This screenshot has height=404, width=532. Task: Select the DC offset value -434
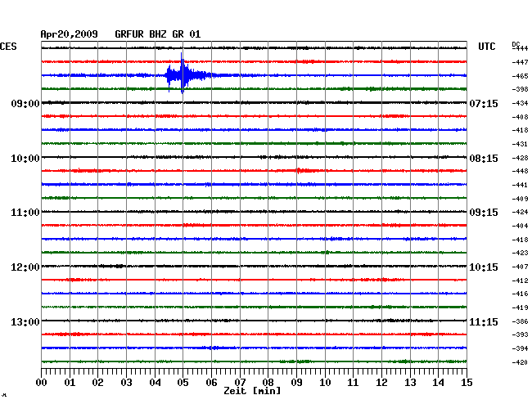click(x=520, y=103)
